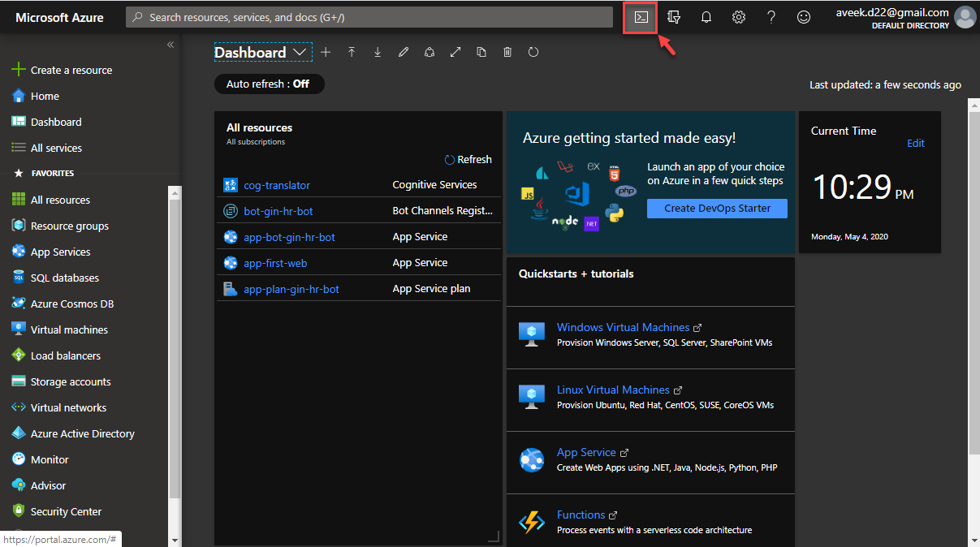The height and width of the screenshot is (547, 980).
Task: Click the sidebar vertical scrollbar
Action: point(175,341)
